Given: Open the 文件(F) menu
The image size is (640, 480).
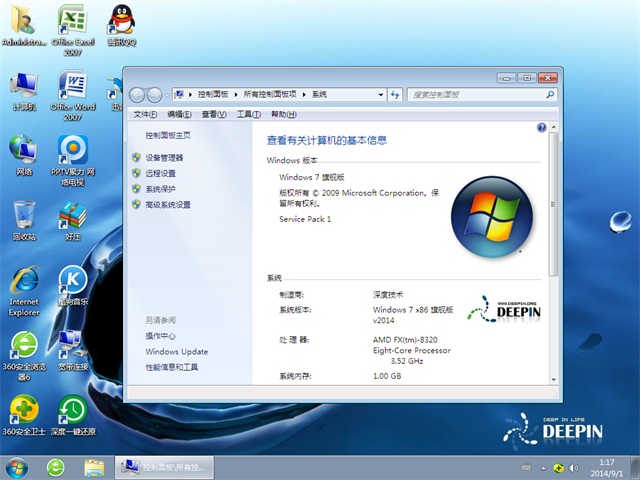Looking at the screenshot, I should pos(145,114).
